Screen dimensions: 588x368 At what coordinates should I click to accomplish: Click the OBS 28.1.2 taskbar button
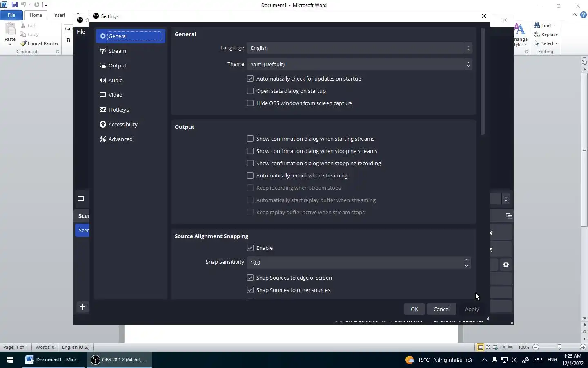point(119,360)
